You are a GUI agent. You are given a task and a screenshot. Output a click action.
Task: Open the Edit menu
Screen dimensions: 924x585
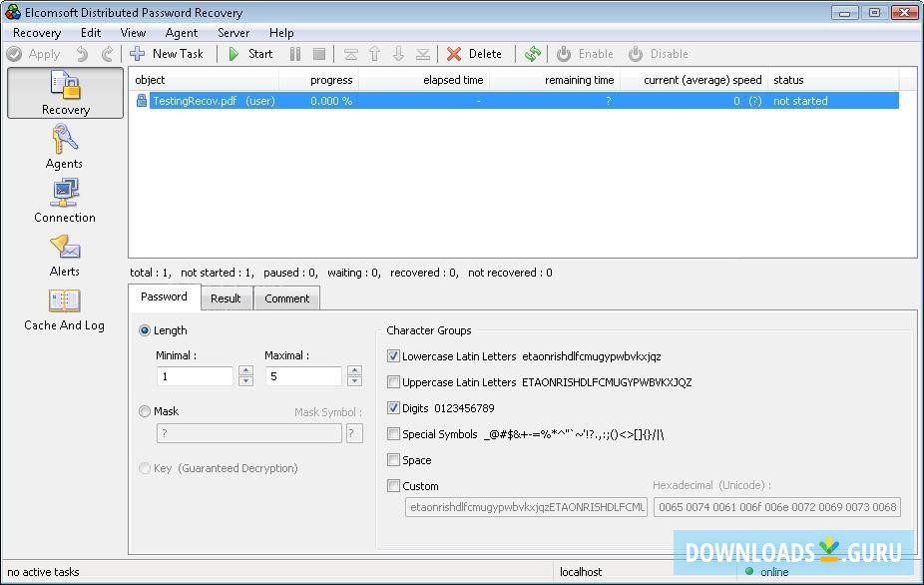coord(91,33)
